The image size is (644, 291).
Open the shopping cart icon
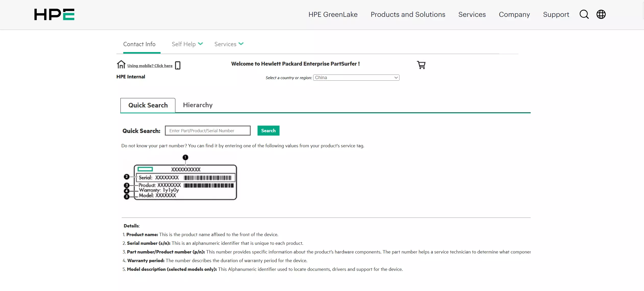click(421, 65)
